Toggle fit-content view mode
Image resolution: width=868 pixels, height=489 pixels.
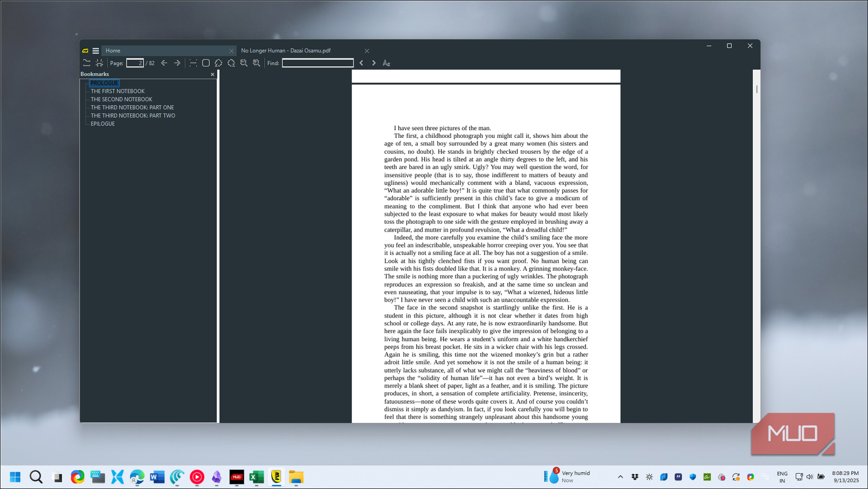pyautogui.click(x=99, y=63)
